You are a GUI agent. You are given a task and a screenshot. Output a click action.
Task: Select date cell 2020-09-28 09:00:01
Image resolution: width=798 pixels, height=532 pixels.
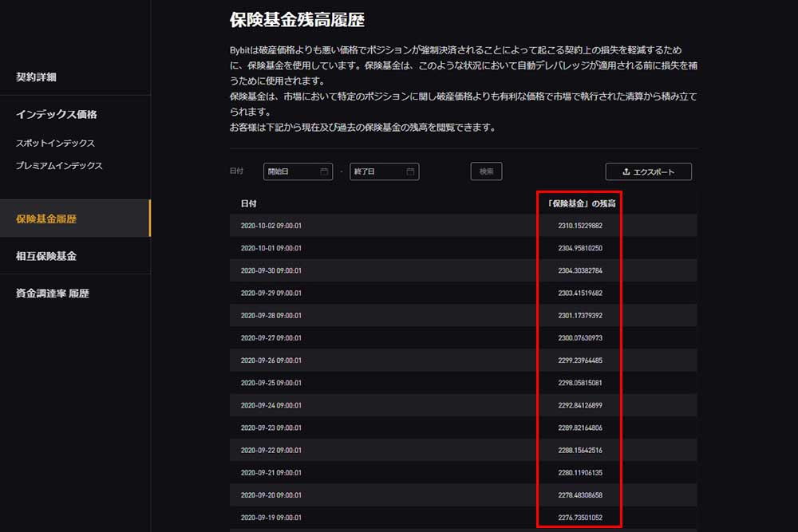[271, 315]
